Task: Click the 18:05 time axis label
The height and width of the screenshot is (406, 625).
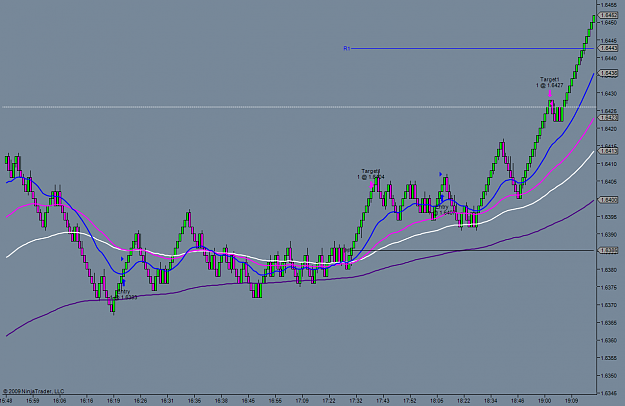Action: 436,400
